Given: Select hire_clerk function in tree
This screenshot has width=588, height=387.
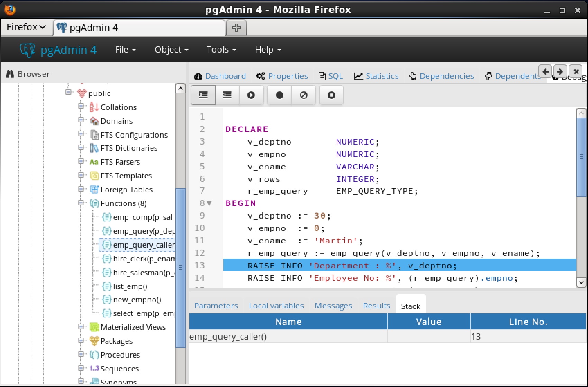Looking at the screenshot, I should coord(144,259).
